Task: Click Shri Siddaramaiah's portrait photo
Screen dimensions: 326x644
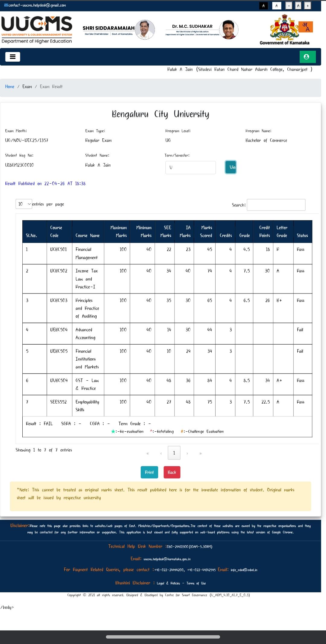Action: (x=145, y=30)
